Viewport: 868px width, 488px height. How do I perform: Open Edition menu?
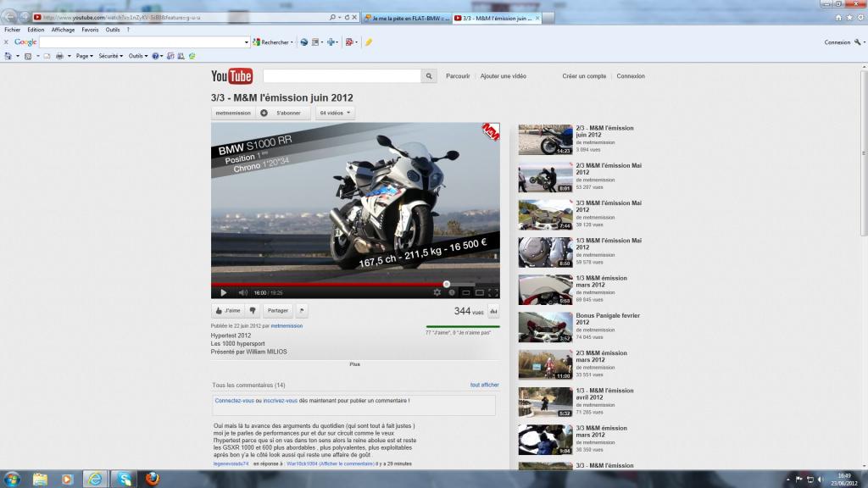click(36, 30)
